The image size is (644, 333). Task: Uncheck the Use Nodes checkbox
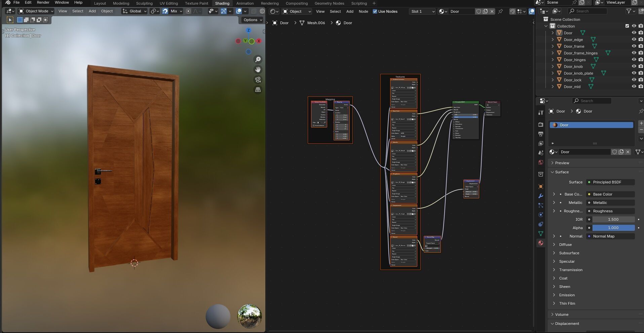375,11
